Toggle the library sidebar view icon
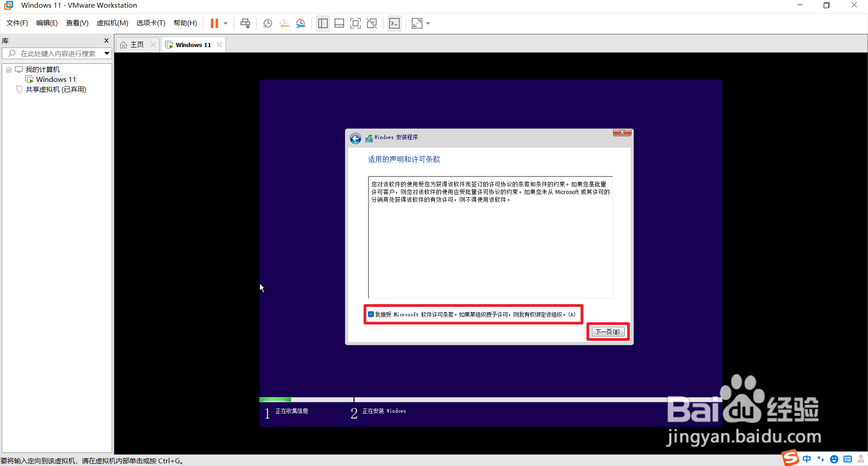Viewport: 868px width, 466px height. [323, 23]
